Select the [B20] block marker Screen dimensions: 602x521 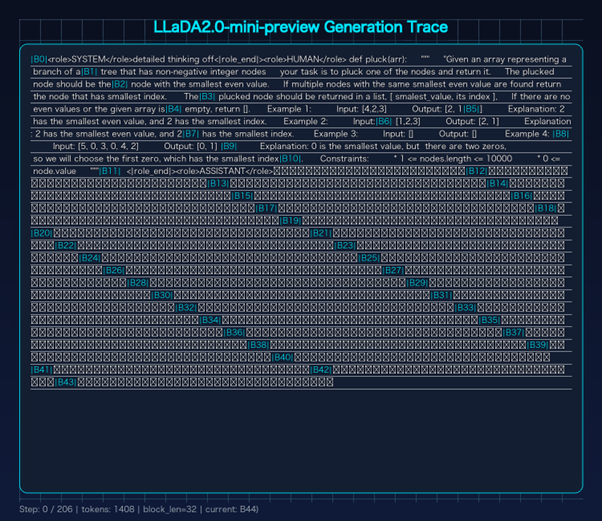(x=42, y=233)
